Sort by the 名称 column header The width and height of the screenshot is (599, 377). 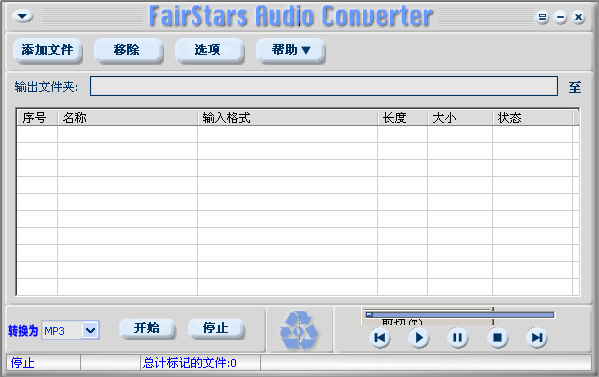(127, 118)
